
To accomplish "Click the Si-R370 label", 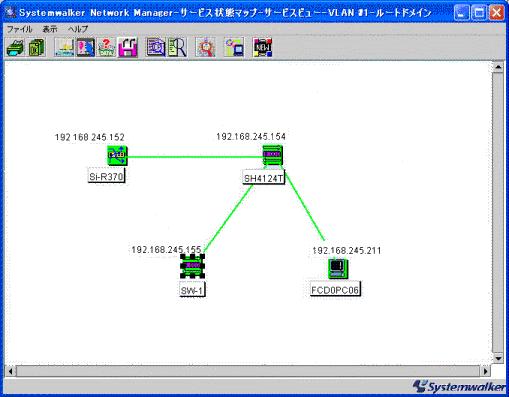I will click(x=106, y=176).
